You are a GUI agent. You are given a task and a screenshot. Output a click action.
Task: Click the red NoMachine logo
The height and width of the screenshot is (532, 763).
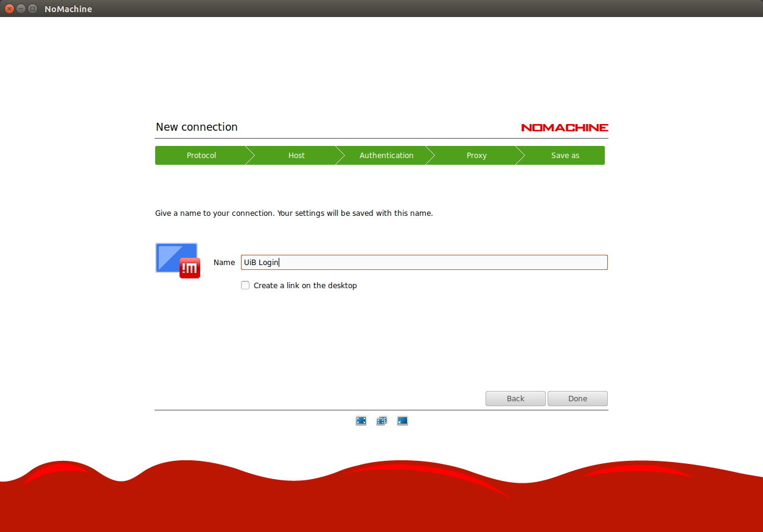click(564, 128)
